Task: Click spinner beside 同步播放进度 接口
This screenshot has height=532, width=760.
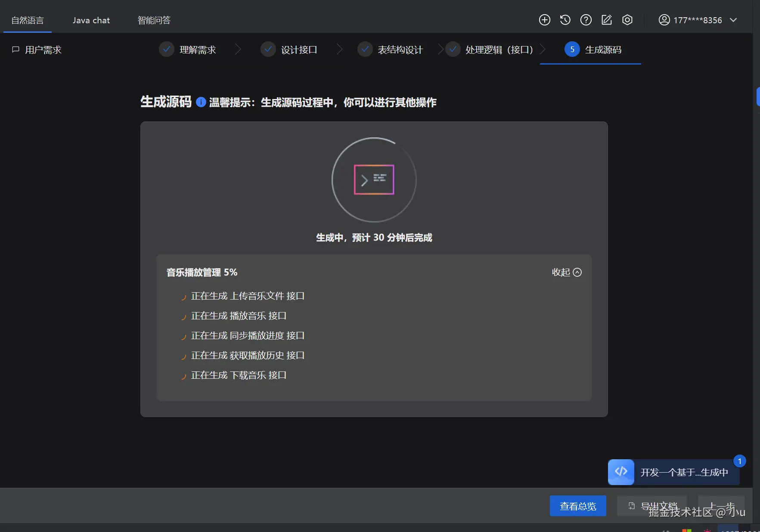Action: tap(183, 337)
